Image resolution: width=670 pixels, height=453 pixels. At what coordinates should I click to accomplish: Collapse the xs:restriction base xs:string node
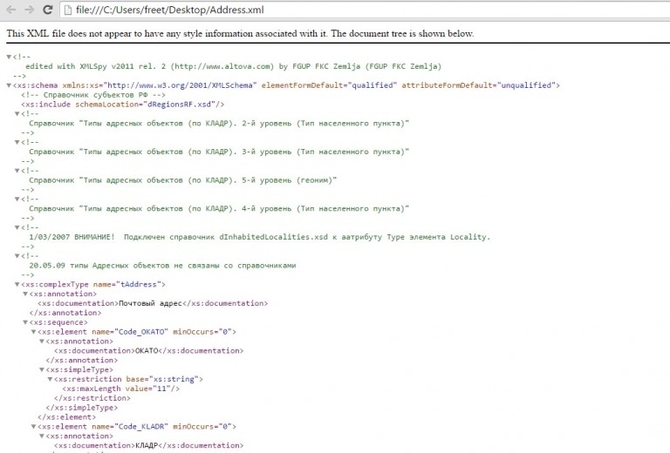coord(50,379)
